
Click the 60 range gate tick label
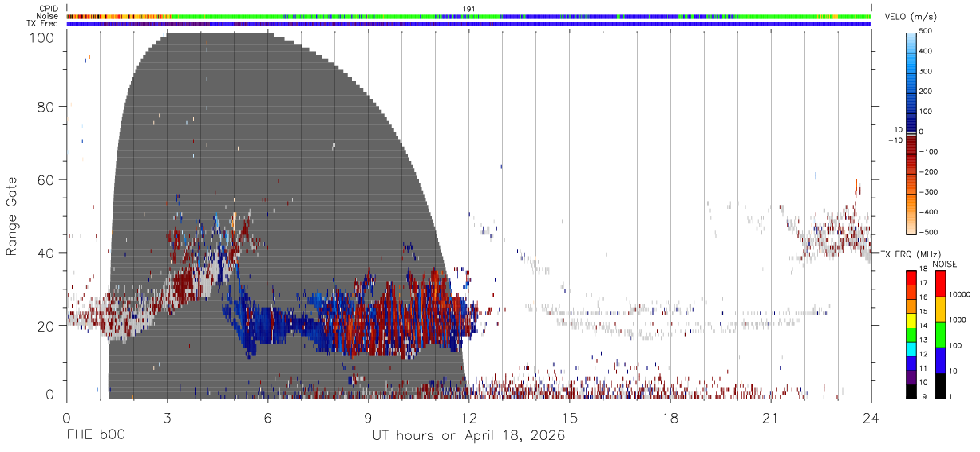[45, 180]
